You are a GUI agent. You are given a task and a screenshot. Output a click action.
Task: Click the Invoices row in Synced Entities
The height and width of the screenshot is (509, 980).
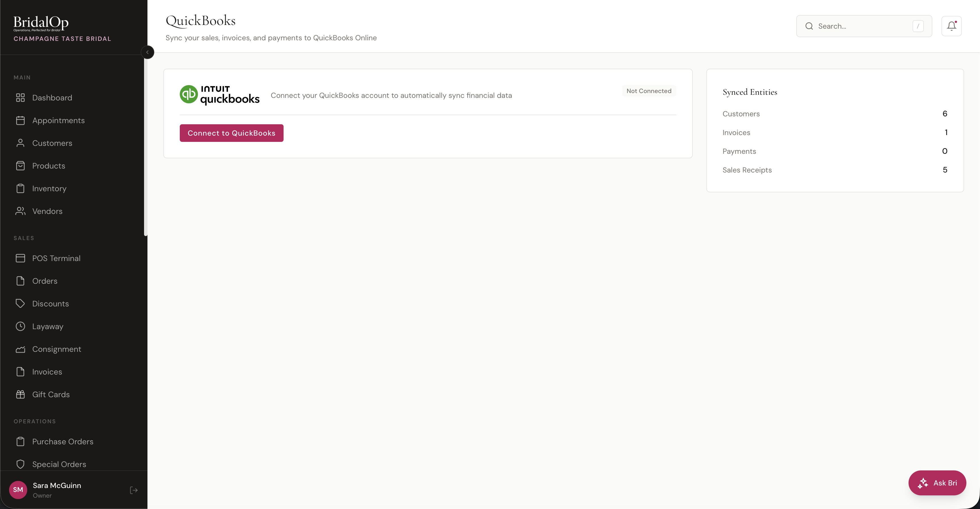835,132
